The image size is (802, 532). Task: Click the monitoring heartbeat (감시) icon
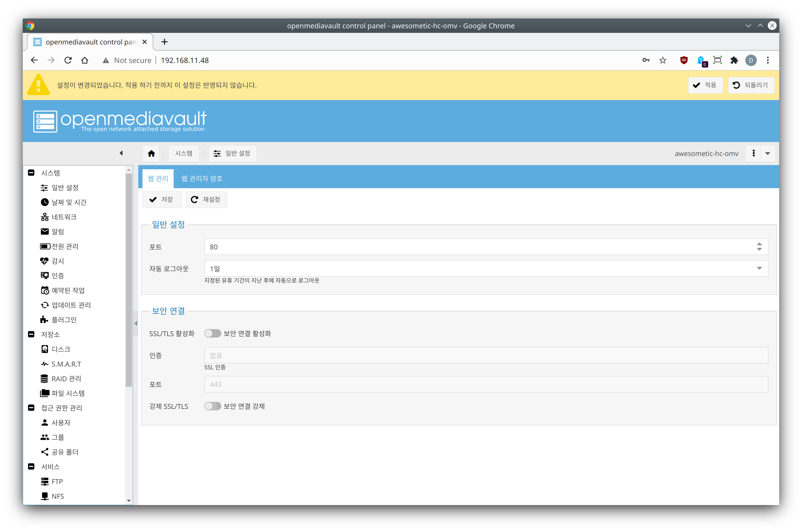coord(44,261)
